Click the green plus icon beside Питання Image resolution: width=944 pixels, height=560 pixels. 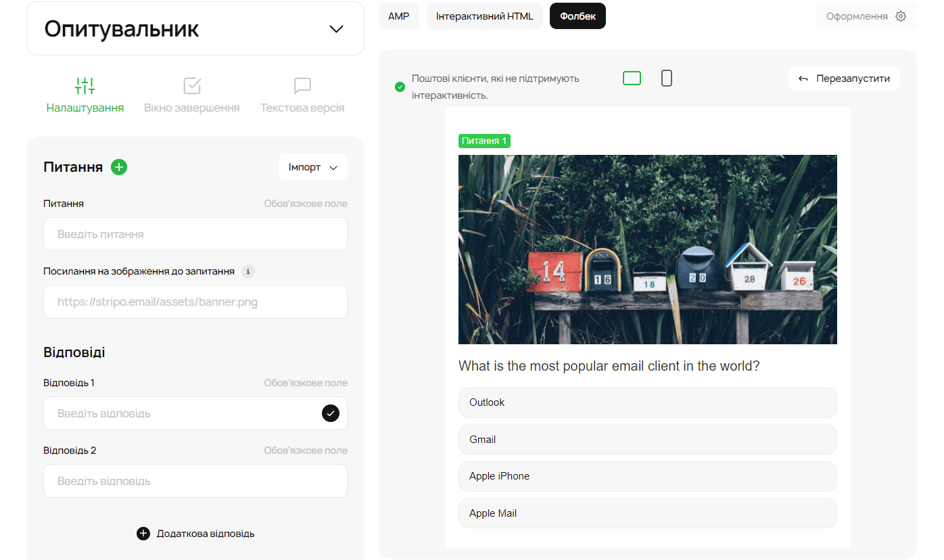point(119,167)
